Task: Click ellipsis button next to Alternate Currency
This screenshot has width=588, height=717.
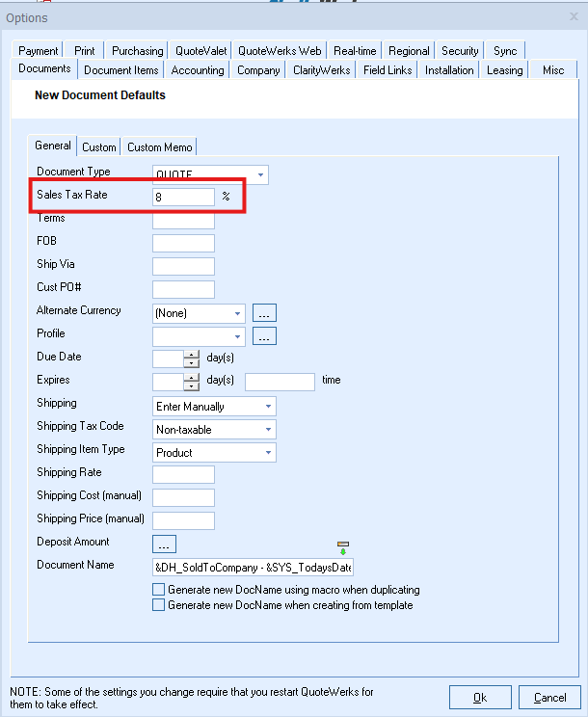Action: [x=264, y=313]
